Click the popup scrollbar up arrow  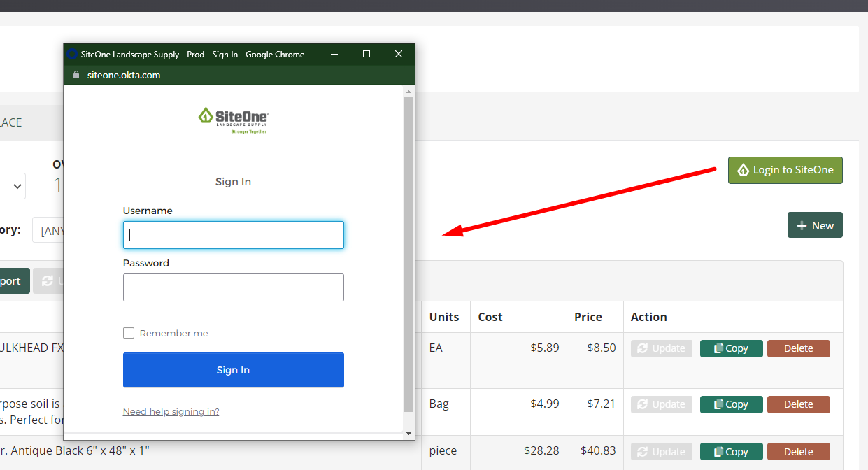pos(409,91)
